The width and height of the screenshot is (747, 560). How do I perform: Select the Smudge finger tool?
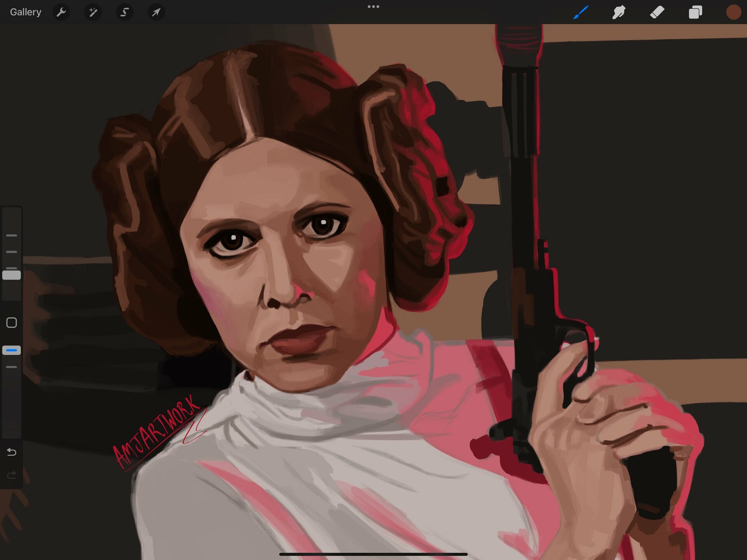point(619,12)
